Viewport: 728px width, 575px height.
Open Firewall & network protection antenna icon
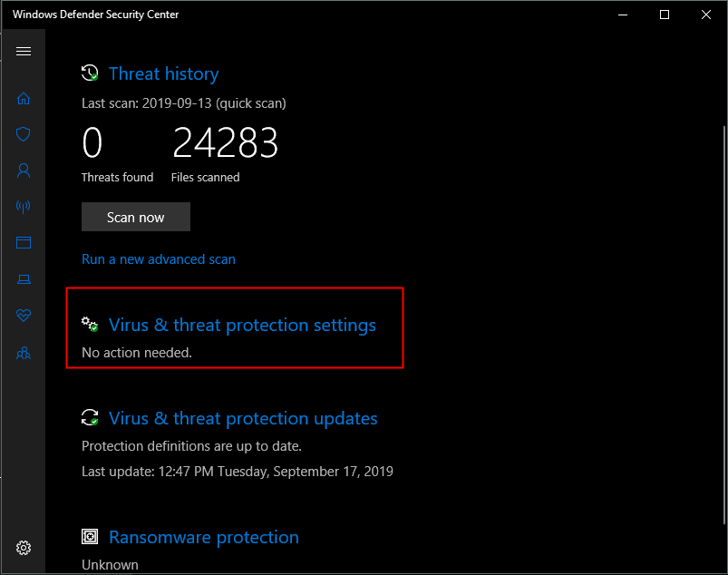[x=24, y=206]
